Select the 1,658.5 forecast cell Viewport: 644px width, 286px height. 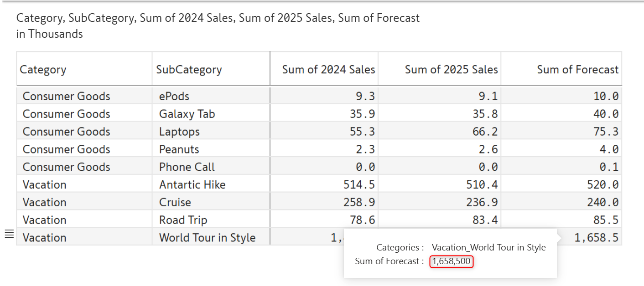tap(596, 238)
